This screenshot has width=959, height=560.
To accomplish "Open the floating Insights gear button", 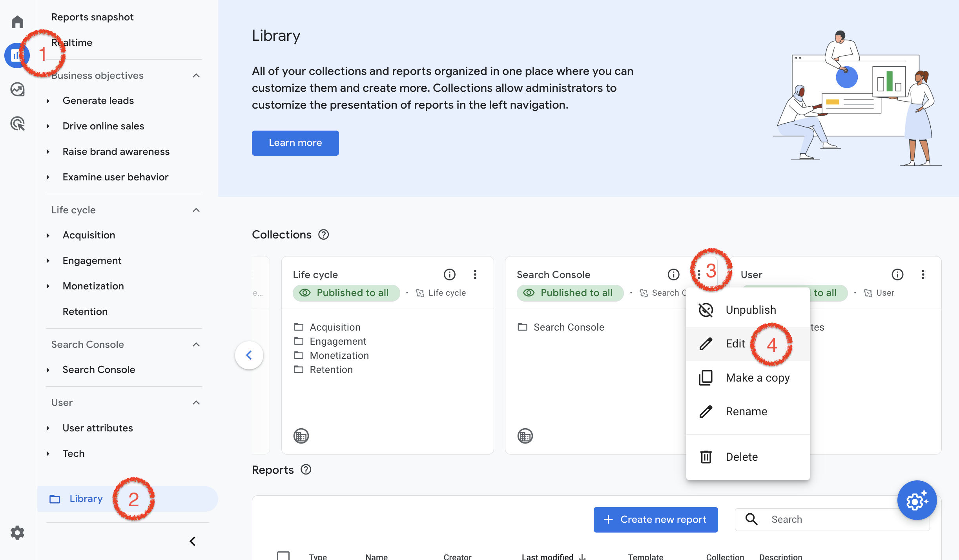I will 917,500.
